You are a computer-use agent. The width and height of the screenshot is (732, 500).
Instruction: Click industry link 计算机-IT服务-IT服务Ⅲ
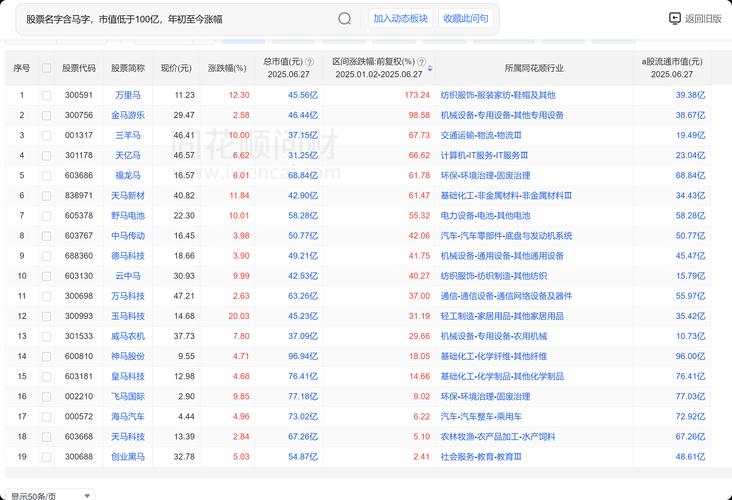coord(484,155)
